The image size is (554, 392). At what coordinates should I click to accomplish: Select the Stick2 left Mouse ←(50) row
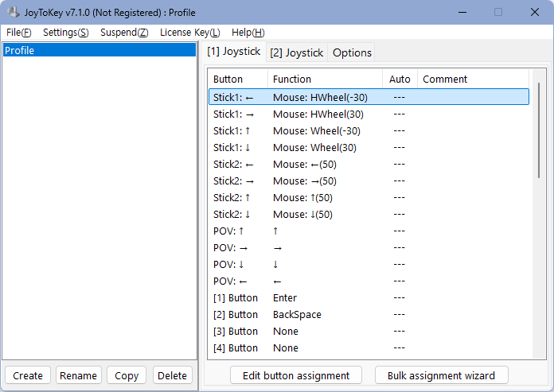coord(369,164)
